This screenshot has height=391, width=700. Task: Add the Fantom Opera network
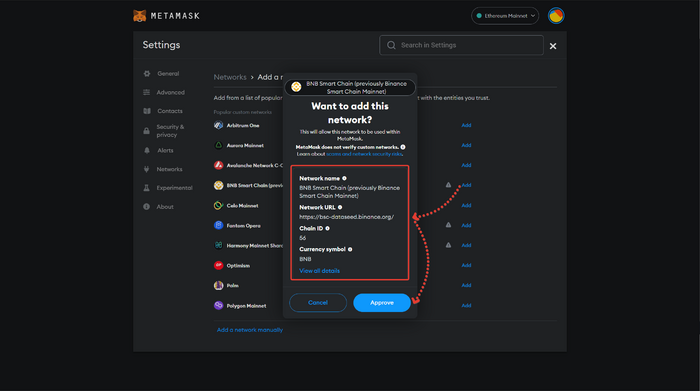(466, 225)
